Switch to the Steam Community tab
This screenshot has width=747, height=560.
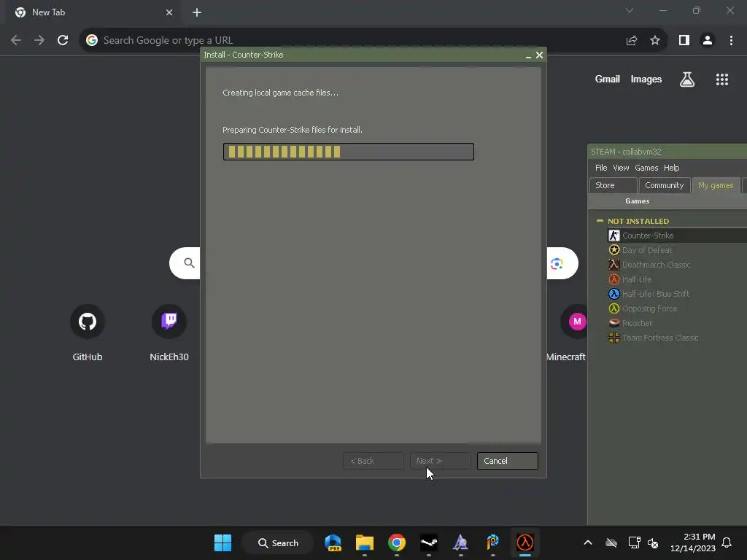point(664,185)
